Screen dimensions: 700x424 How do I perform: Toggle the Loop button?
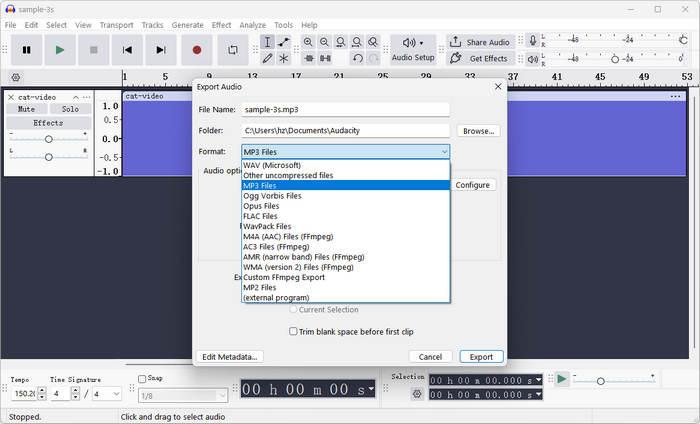click(x=233, y=50)
